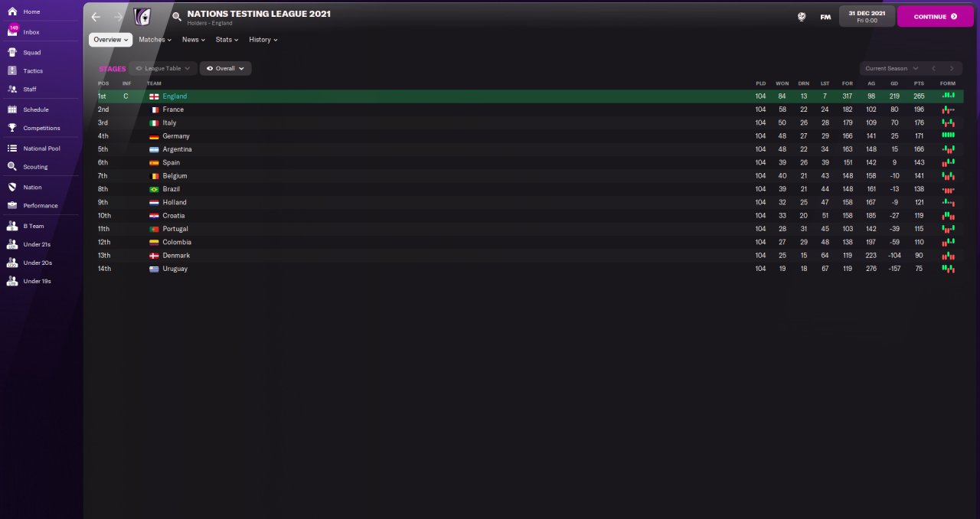Open the England team link
Screen dimensions: 980x519
click(175, 96)
